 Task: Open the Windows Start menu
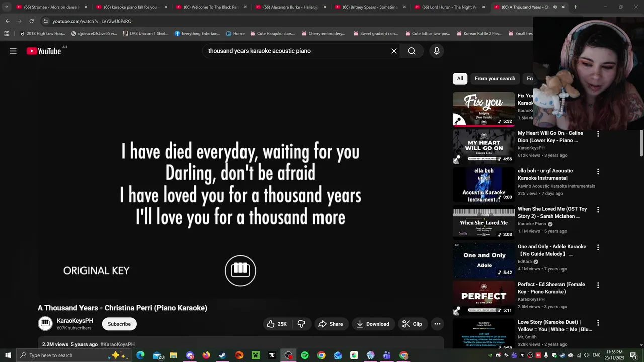click(8, 355)
